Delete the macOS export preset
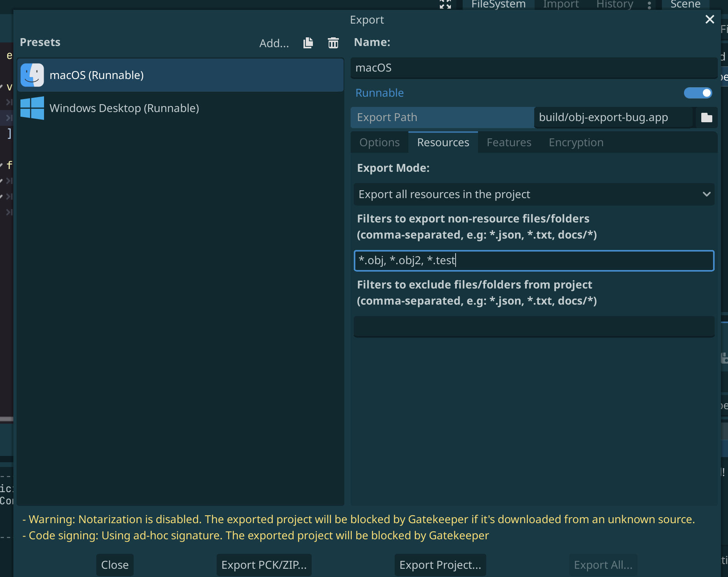Viewport: 728px width, 577px height. click(x=333, y=43)
